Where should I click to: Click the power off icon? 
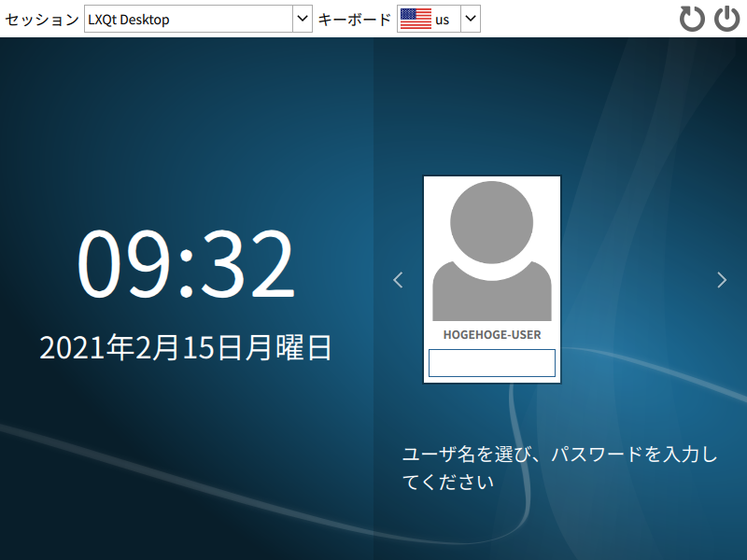tap(727, 19)
